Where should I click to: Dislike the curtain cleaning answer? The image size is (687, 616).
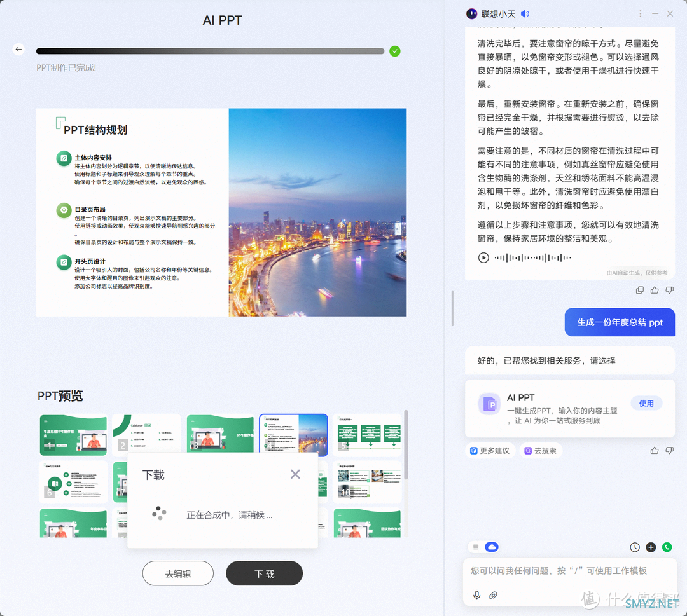669,291
